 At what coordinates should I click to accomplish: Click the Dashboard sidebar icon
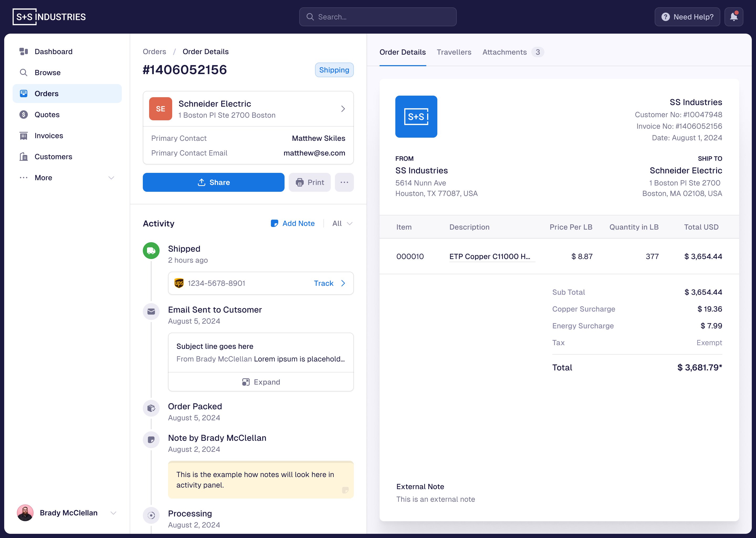click(x=24, y=52)
